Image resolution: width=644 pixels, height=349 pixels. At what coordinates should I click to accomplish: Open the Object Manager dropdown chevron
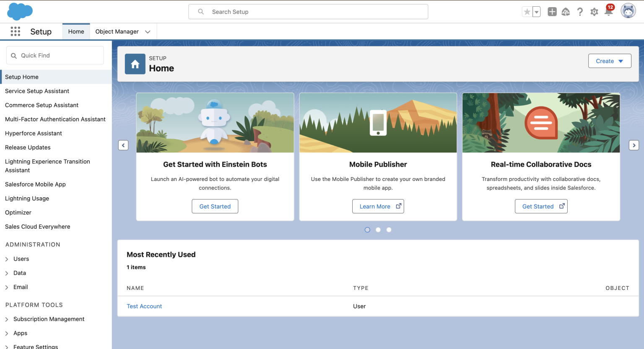coord(148,31)
